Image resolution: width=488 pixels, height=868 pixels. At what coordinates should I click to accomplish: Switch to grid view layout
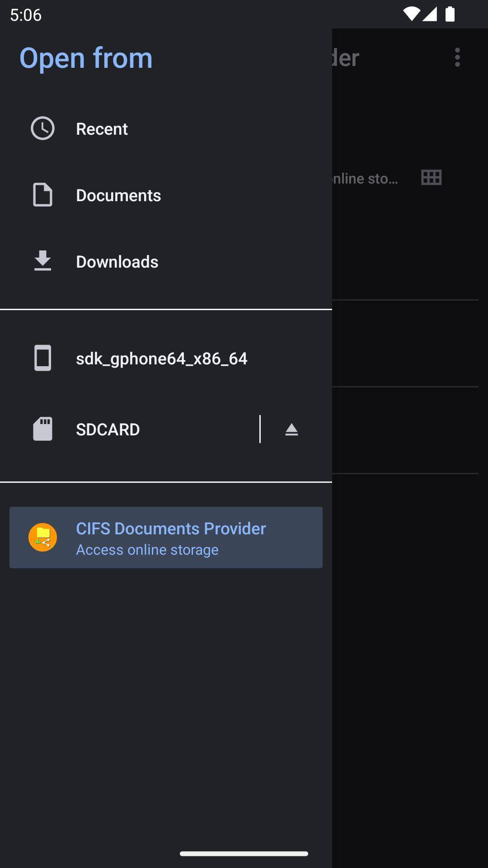(x=431, y=177)
